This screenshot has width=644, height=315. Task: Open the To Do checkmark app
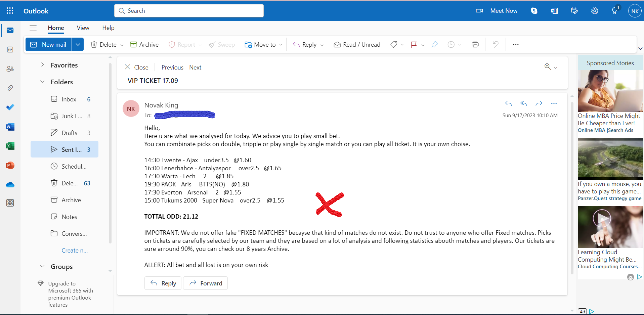(10, 107)
